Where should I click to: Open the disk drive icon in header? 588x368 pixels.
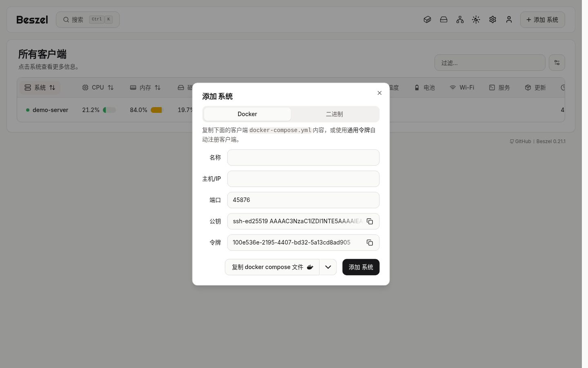pyautogui.click(x=444, y=20)
